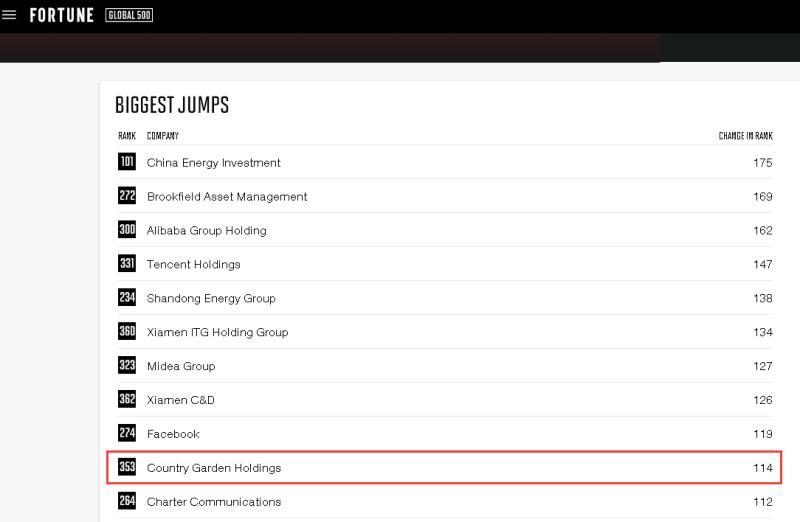Click rank badge 101
Image resolution: width=800 pixels, height=522 pixels.
[127, 162]
